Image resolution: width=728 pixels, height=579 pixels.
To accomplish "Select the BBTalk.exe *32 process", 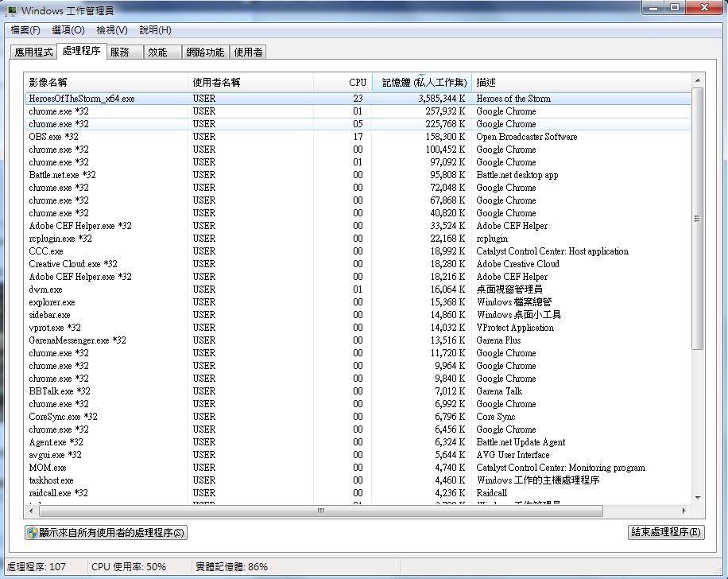I will [358, 391].
